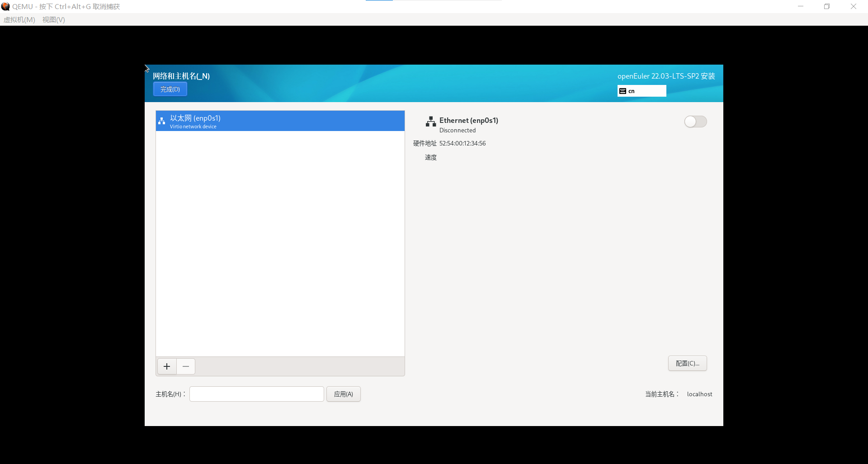Click the 完成(D) done button
Image resolution: width=868 pixels, height=464 pixels.
tap(170, 89)
